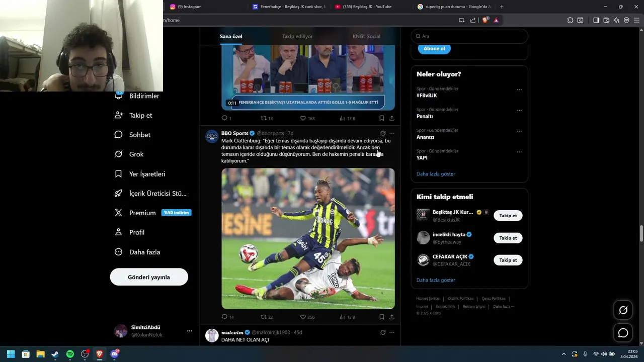Open browser extensions puzzle icon

570,20
